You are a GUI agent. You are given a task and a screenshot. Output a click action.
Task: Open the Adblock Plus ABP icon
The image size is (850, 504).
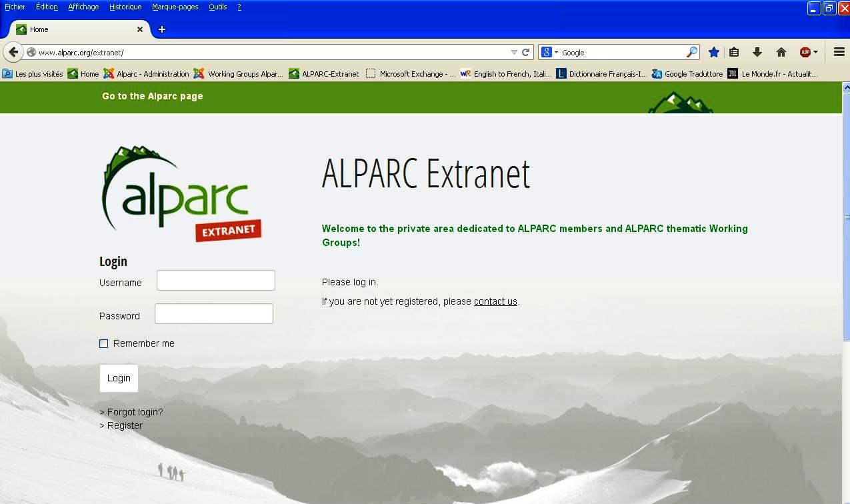[805, 52]
